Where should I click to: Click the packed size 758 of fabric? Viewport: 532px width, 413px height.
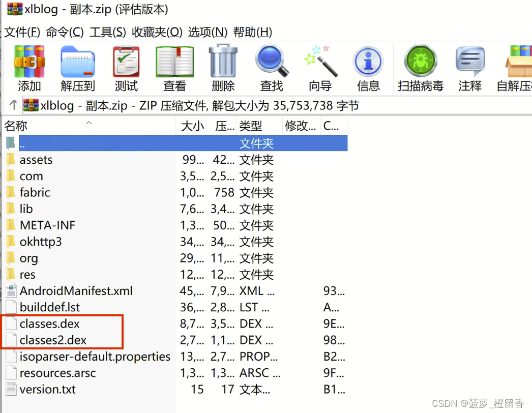(x=224, y=192)
